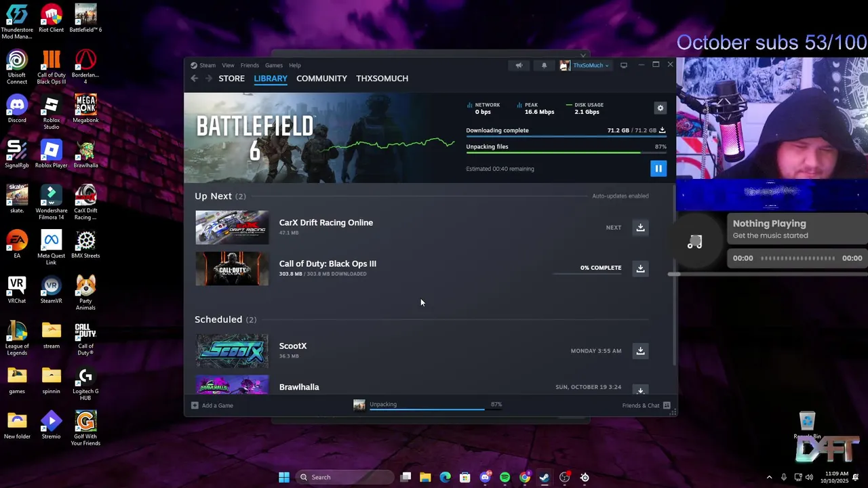The height and width of the screenshot is (488, 868).
Task: Open the View menu
Action: point(228,66)
